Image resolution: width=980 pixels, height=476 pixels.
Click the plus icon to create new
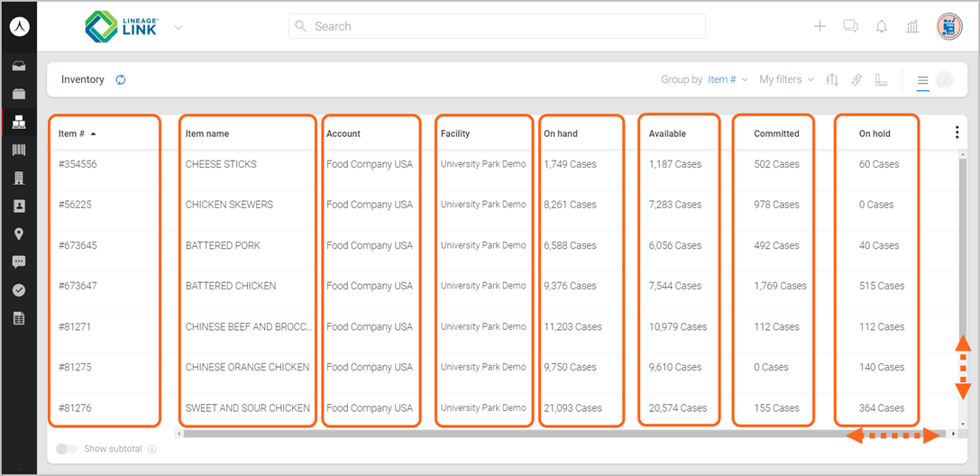pyautogui.click(x=820, y=26)
